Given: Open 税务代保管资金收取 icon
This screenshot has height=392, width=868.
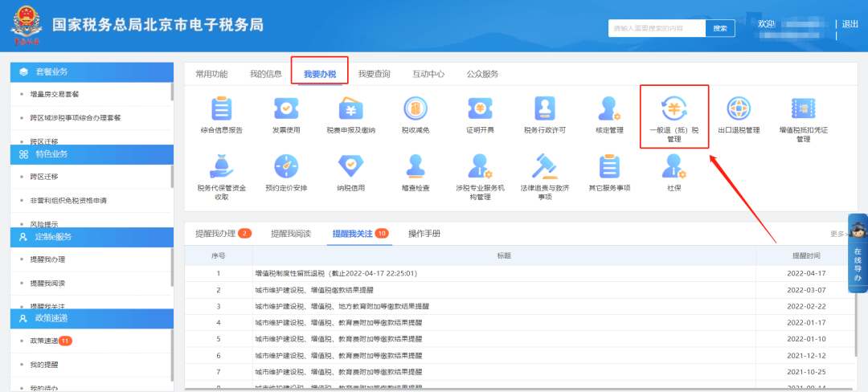Looking at the screenshot, I should [x=222, y=165].
